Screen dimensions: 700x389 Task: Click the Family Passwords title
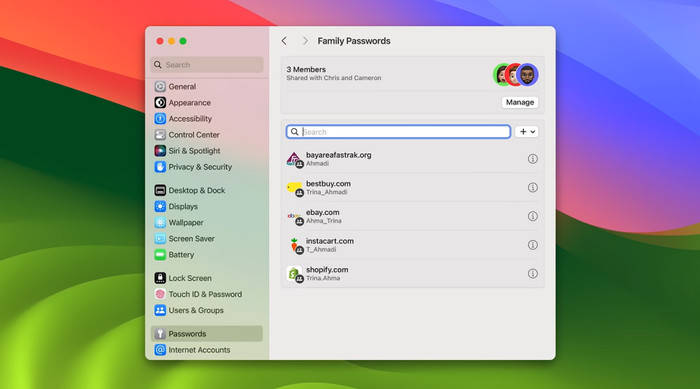click(354, 41)
